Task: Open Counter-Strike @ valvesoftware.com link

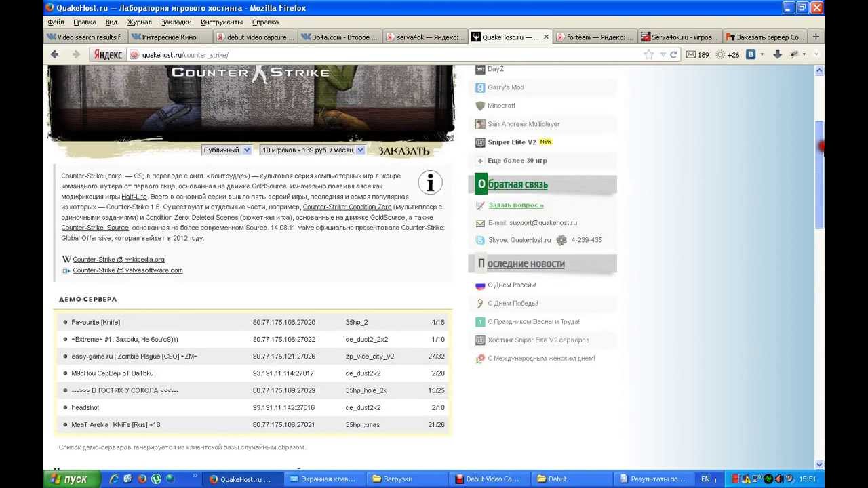Action: pos(127,270)
